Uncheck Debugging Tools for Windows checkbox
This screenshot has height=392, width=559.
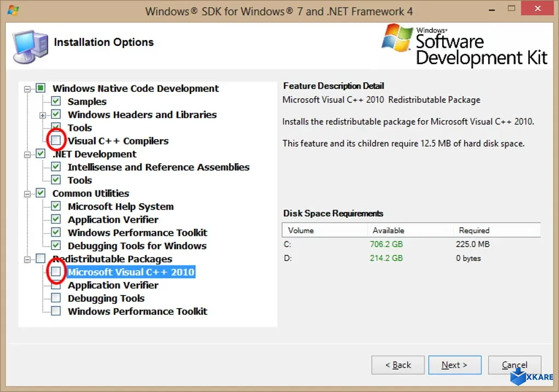coord(56,245)
